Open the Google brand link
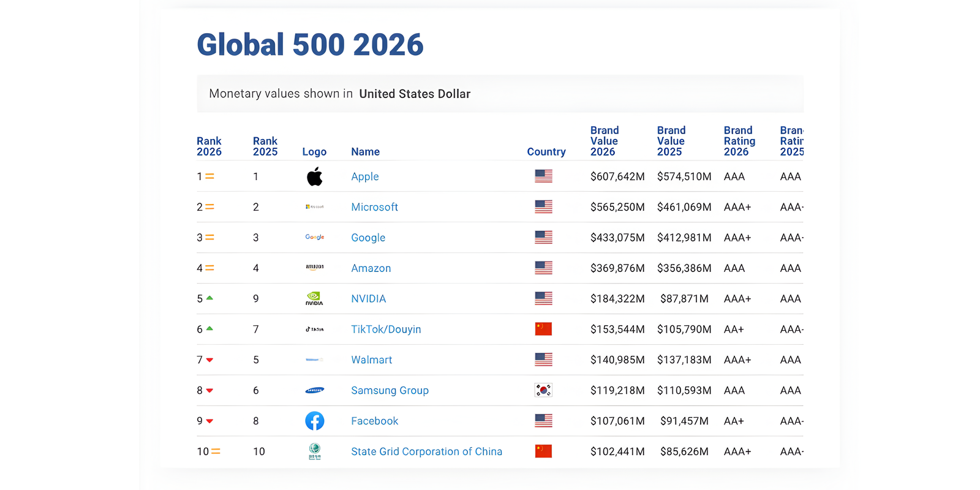The height and width of the screenshot is (490, 980). pos(368,238)
